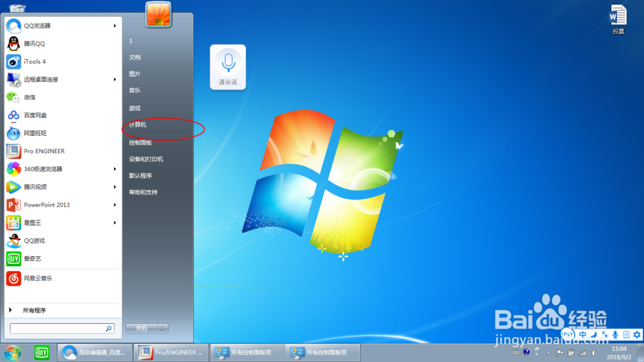Click the pinned iQIYI taskbar icon
Image resolution: width=644 pixels, height=362 pixels.
(x=42, y=352)
